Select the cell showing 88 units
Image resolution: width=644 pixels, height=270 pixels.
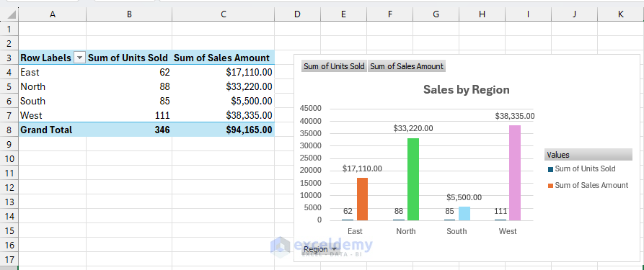point(129,86)
